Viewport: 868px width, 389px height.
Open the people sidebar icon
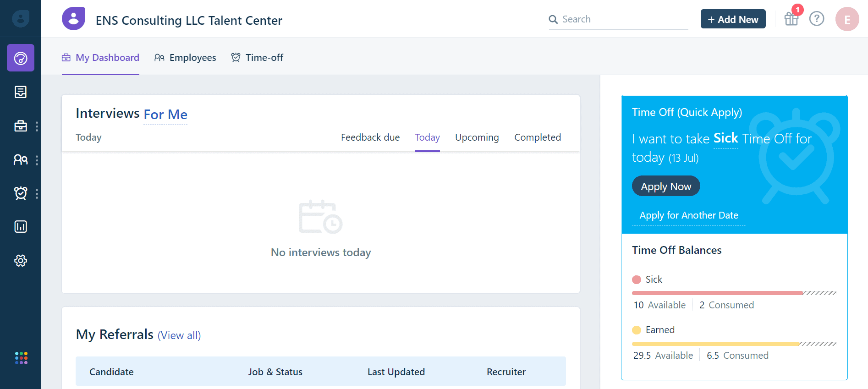pos(21,159)
